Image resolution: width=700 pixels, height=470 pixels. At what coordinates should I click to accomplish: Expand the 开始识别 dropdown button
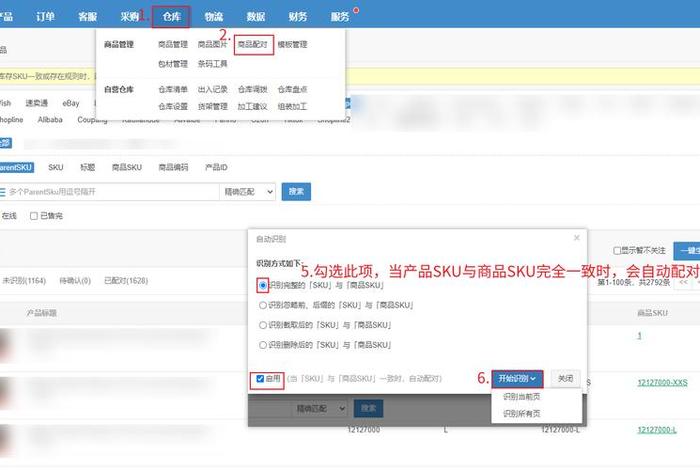(x=517, y=378)
